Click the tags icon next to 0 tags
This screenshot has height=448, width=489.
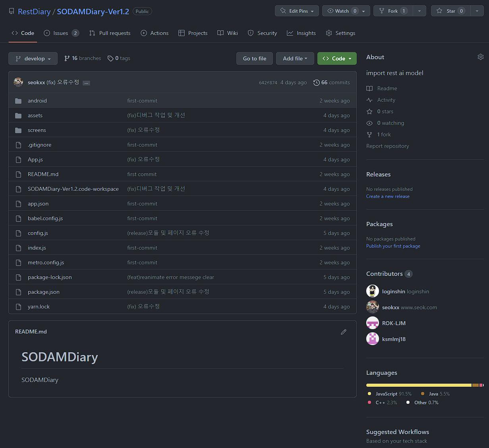click(110, 58)
